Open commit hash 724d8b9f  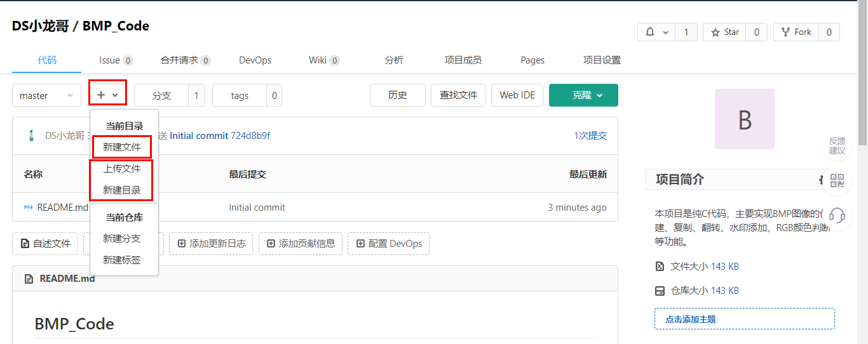tap(250, 136)
